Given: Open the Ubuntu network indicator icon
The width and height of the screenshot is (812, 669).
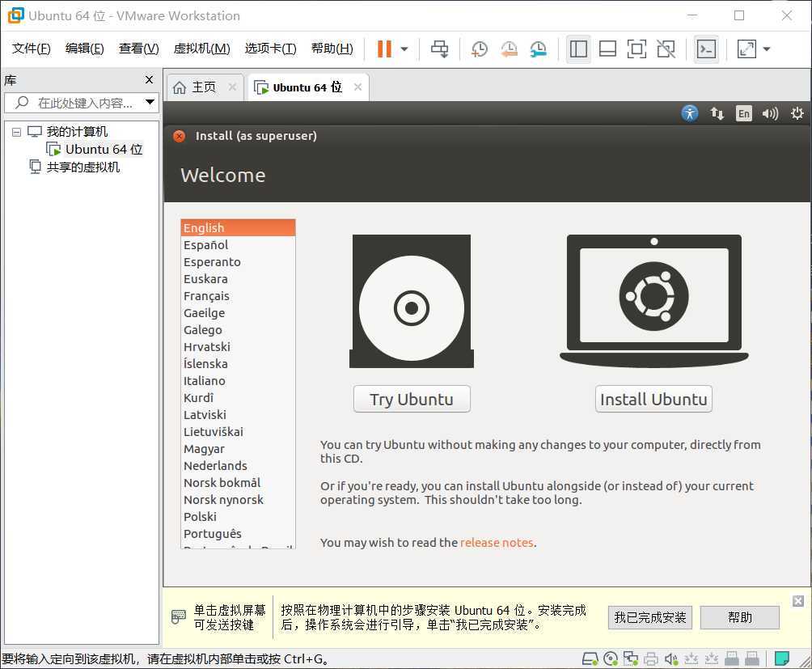Looking at the screenshot, I should click(717, 113).
